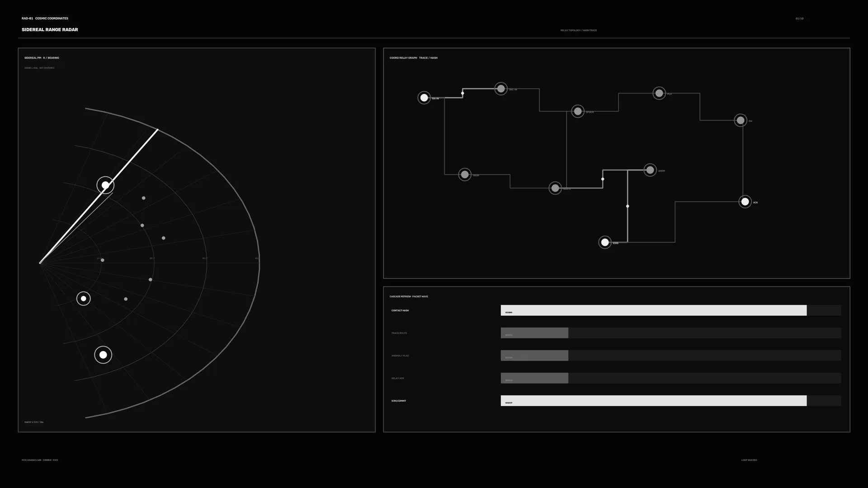
Task: Select lowest ringed radar contact
Action: pyautogui.click(x=103, y=355)
